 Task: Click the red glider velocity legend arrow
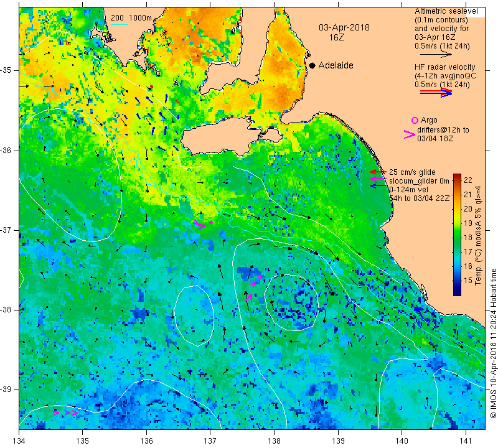[x=378, y=172]
